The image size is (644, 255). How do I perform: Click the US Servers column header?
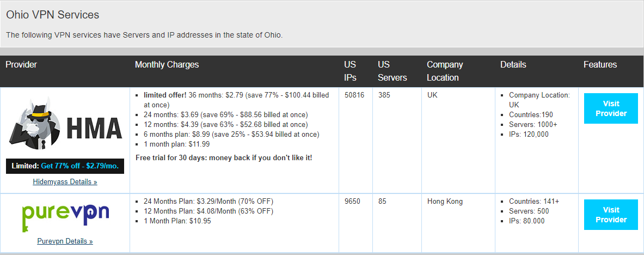pos(392,71)
